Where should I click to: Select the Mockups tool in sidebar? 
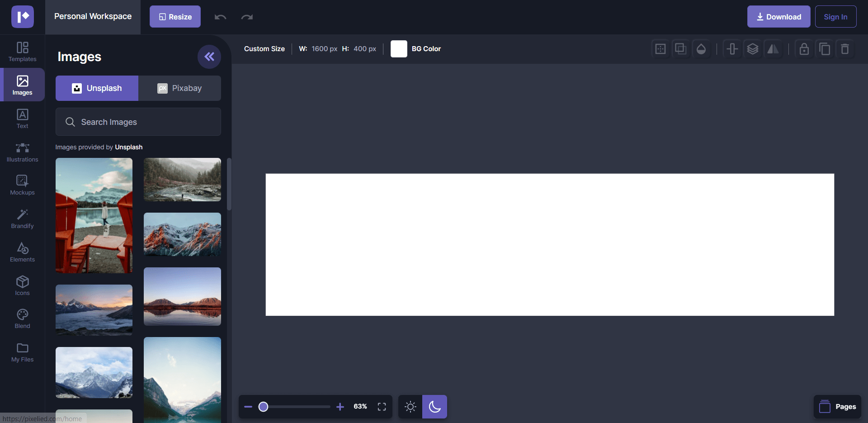click(22, 185)
